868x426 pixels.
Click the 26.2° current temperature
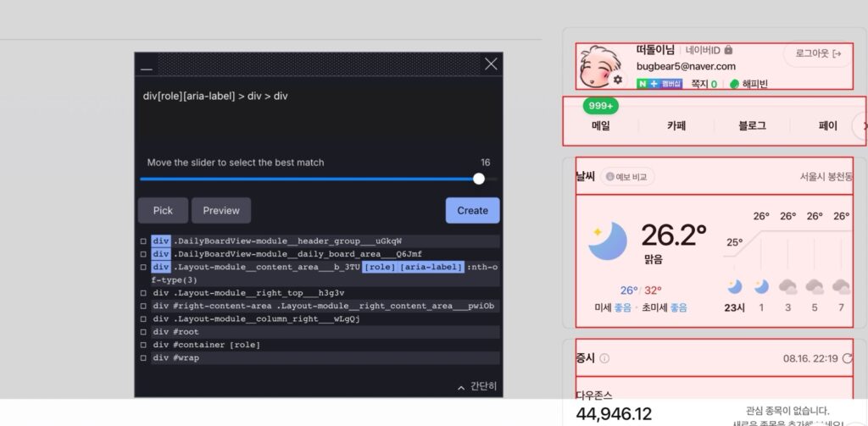(x=674, y=235)
